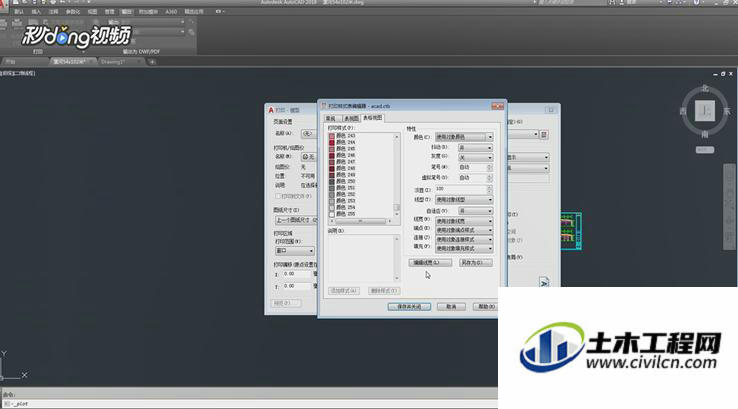The image size is (738, 409).
Task: Open the 自适应 dropdown
Action: (475, 211)
